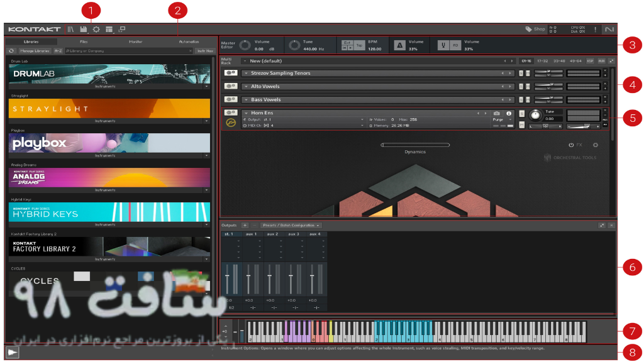Click the Library or Company search field
This screenshot has width=644, height=362.
click(x=128, y=51)
